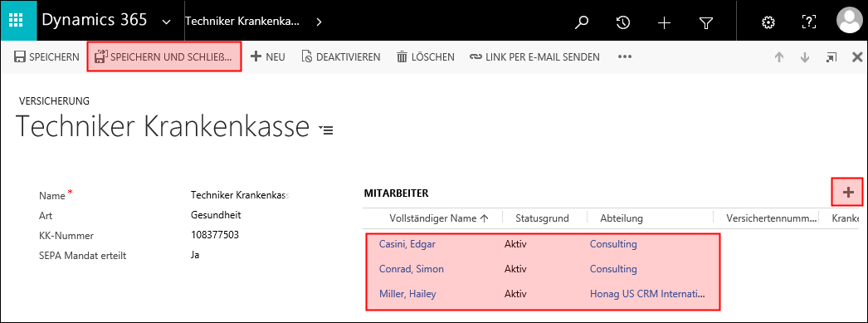Viewport: 868px width, 323px height.
Task: Click SPEICHERN UND SCHLIEßEN button
Action: coord(164,56)
